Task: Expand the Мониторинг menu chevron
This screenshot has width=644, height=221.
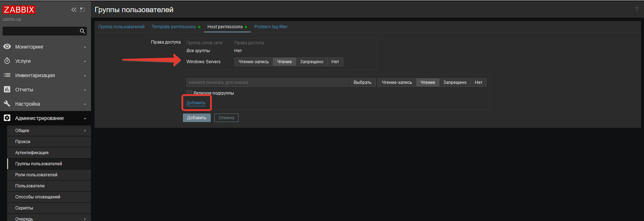Action: pyautogui.click(x=85, y=47)
